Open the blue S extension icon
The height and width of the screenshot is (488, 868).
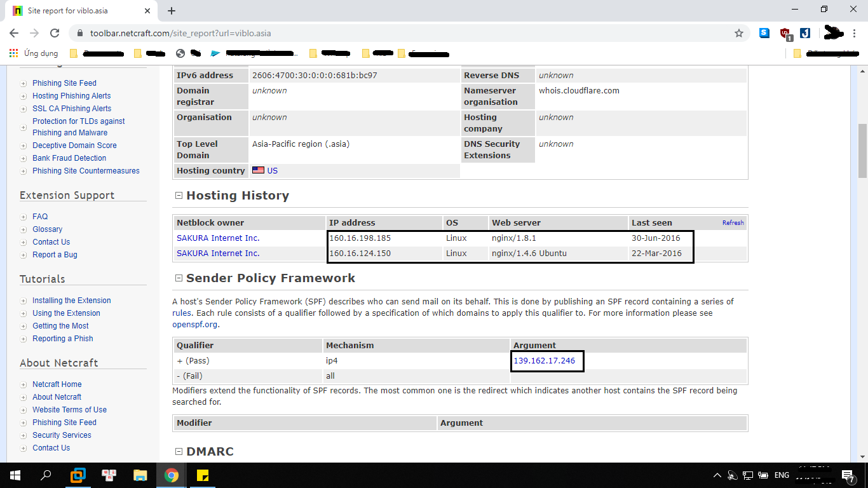click(x=764, y=33)
